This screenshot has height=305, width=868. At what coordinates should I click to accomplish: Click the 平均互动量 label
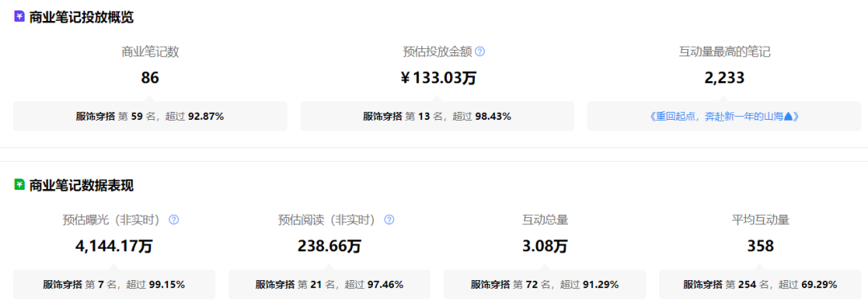click(760, 221)
